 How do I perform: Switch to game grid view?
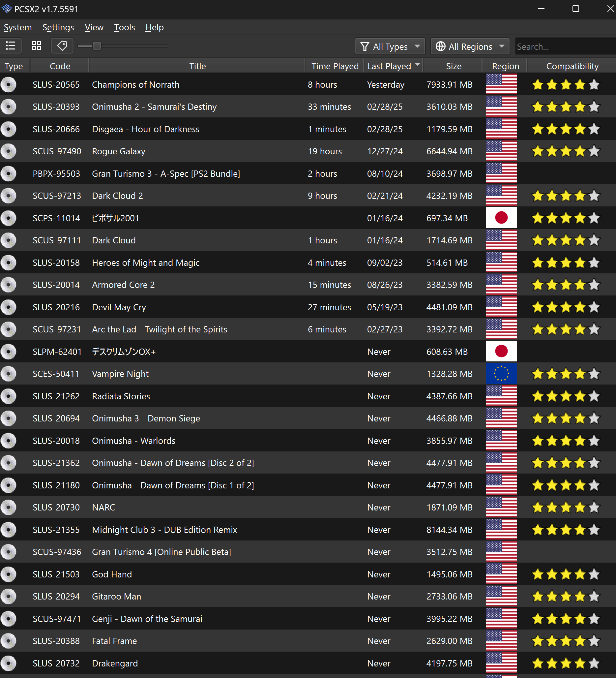tap(36, 46)
